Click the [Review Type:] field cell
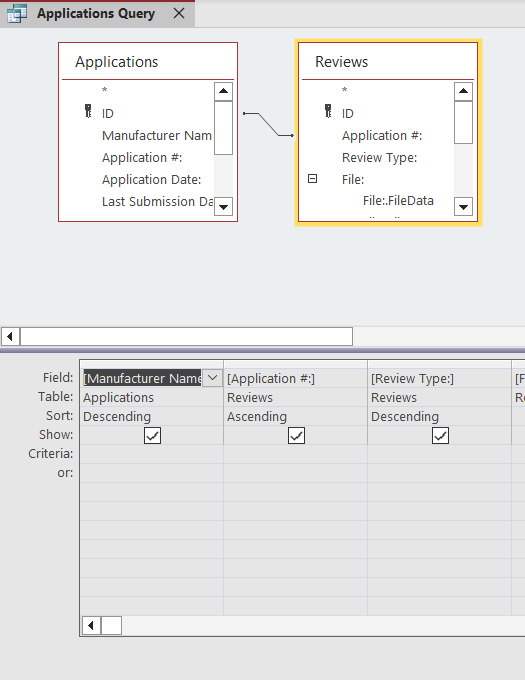This screenshot has width=525, height=680. click(439, 378)
